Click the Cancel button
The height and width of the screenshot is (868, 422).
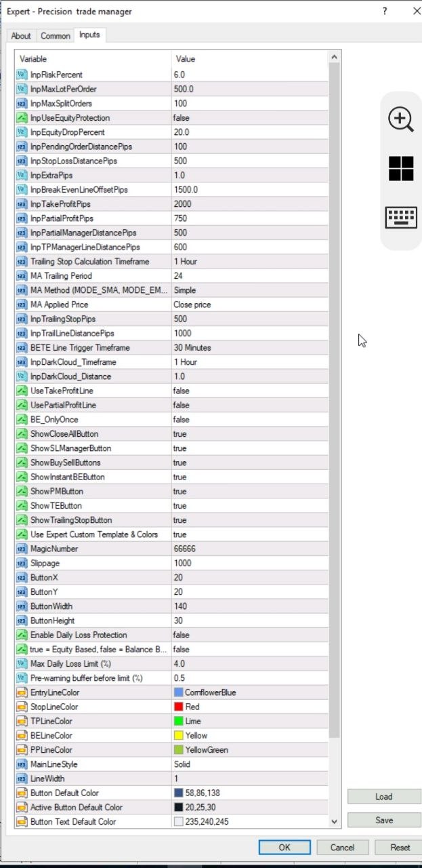(342, 847)
